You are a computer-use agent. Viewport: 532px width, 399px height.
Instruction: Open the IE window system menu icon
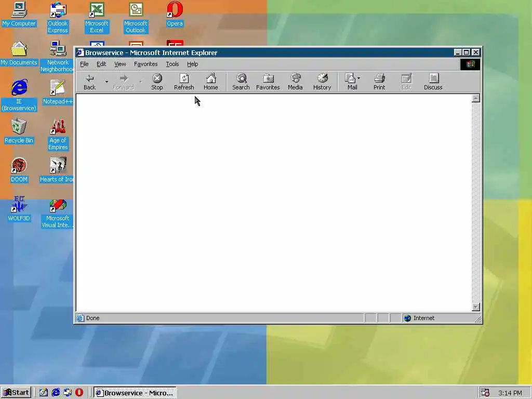pos(79,52)
